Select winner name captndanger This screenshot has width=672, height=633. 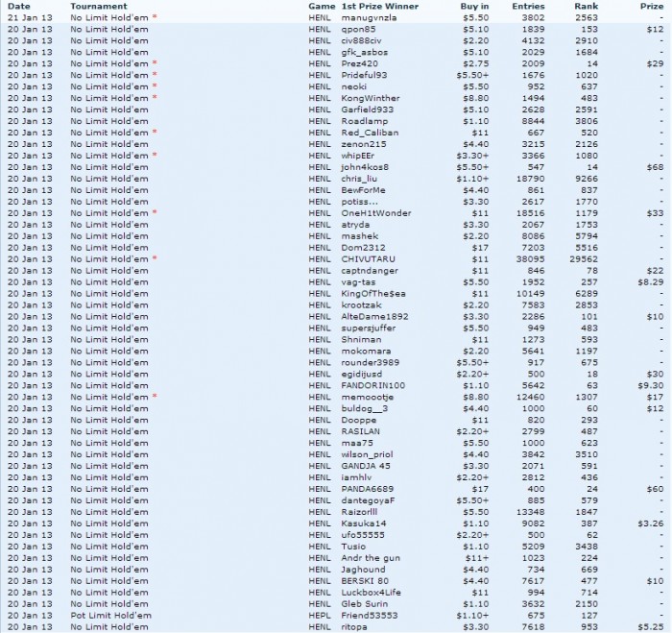coord(370,271)
